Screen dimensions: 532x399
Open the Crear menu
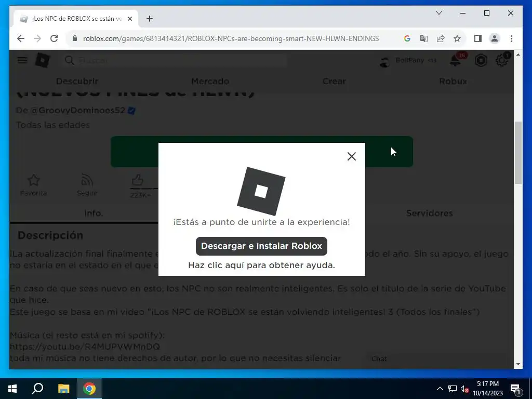click(334, 81)
